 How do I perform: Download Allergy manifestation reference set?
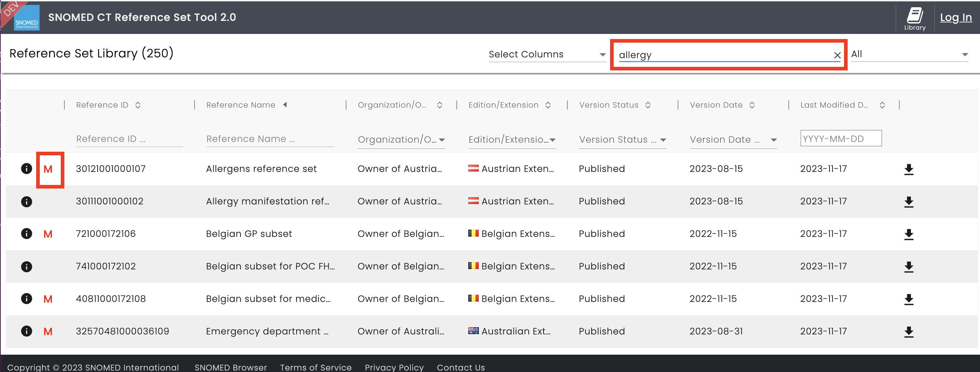click(x=908, y=202)
